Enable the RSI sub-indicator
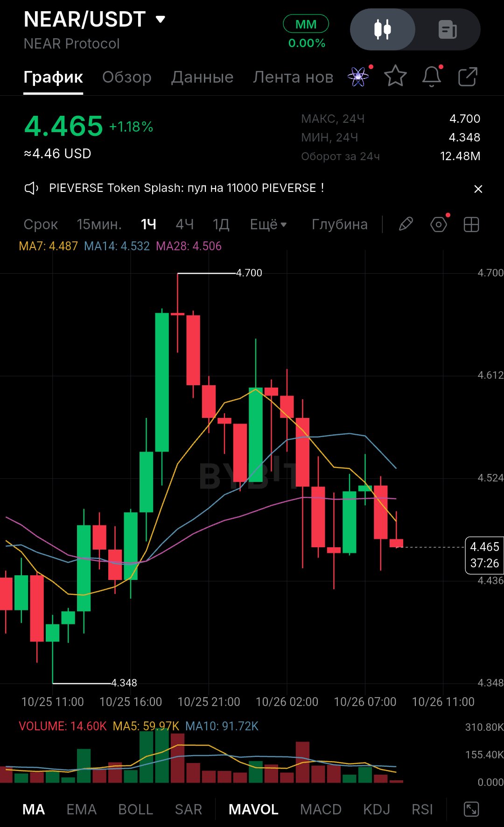Image resolution: width=504 pixels, height=827 pixels. (422, 809)
